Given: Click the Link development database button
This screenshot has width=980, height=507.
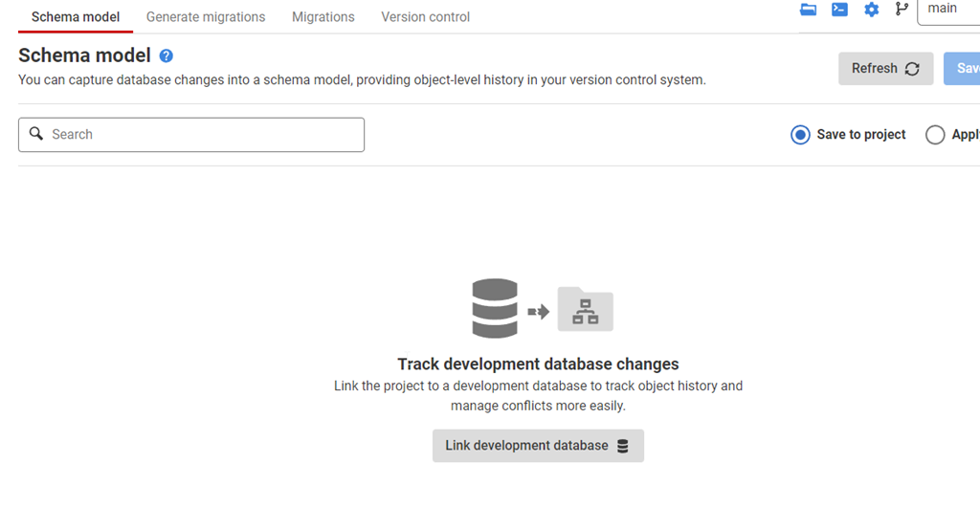Looking at the screenshot, I should point(538,446).
